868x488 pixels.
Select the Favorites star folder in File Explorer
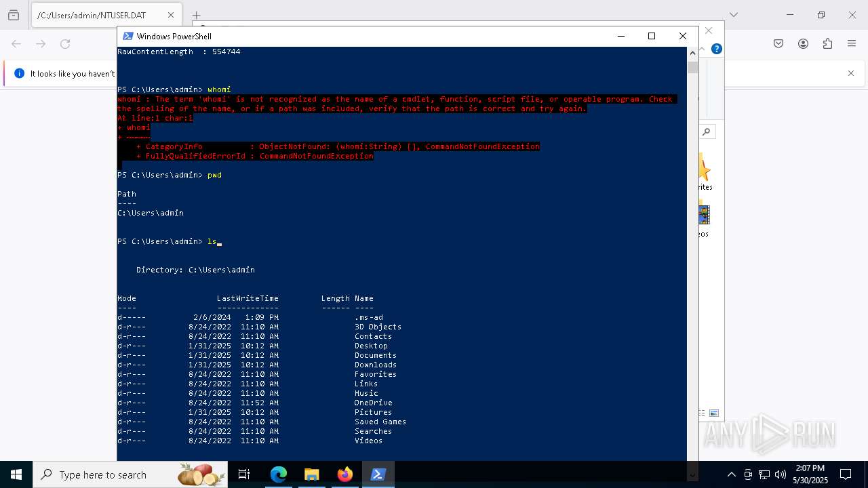[705, 169]
